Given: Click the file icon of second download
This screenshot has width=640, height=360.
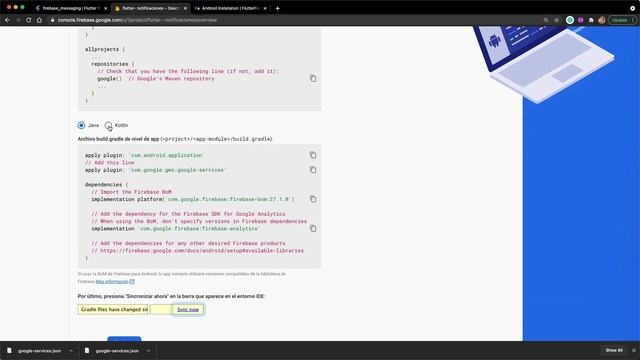Looking at the screenshot, I should click(x=87, y=350).
